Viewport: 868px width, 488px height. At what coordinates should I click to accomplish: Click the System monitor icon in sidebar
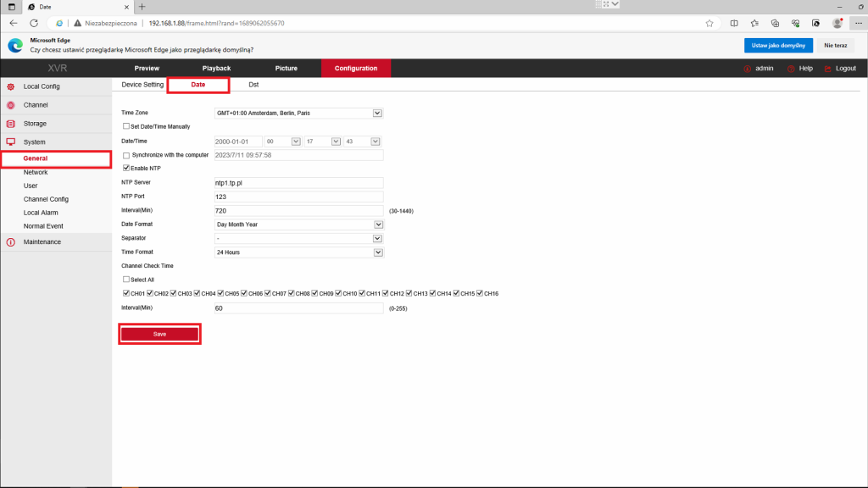(10, 142)
